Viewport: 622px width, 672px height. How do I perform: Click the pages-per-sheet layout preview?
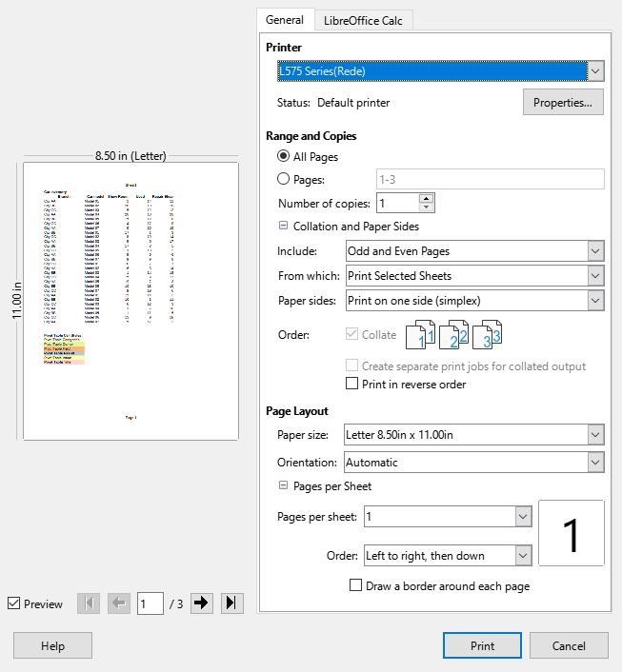572,533
